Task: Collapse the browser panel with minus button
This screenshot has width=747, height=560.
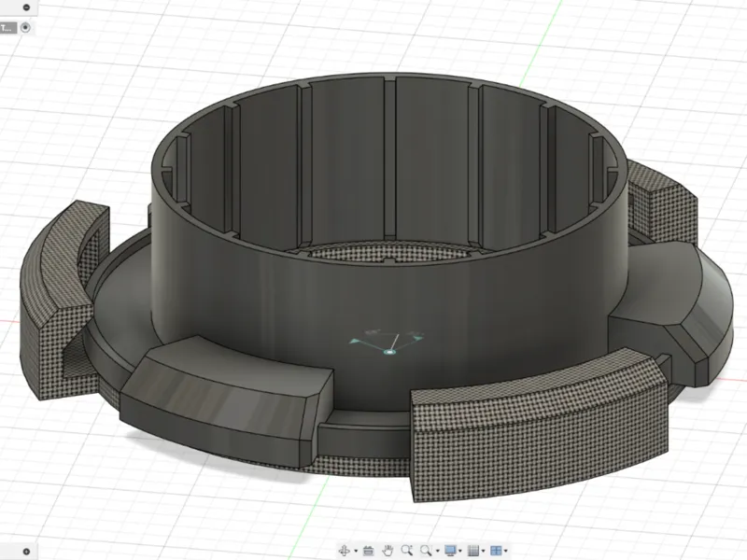Action: (x=27, y=7)
